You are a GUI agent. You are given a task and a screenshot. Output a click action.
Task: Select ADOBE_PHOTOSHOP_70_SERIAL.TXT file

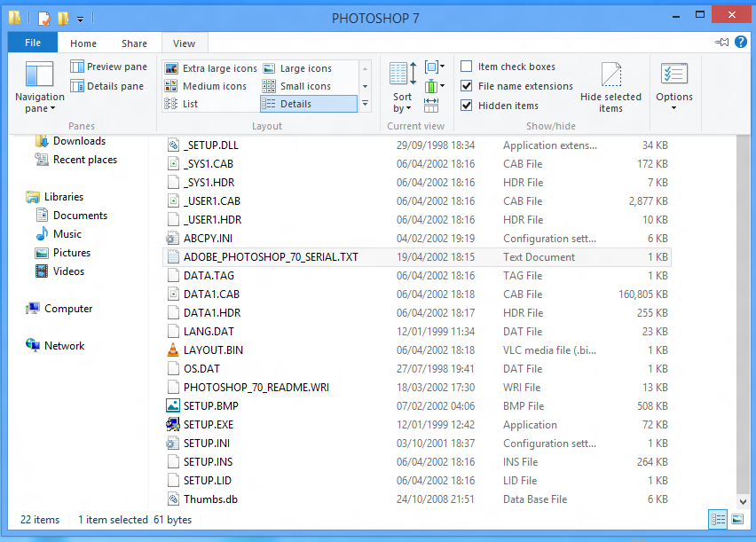tap(417, 257)
